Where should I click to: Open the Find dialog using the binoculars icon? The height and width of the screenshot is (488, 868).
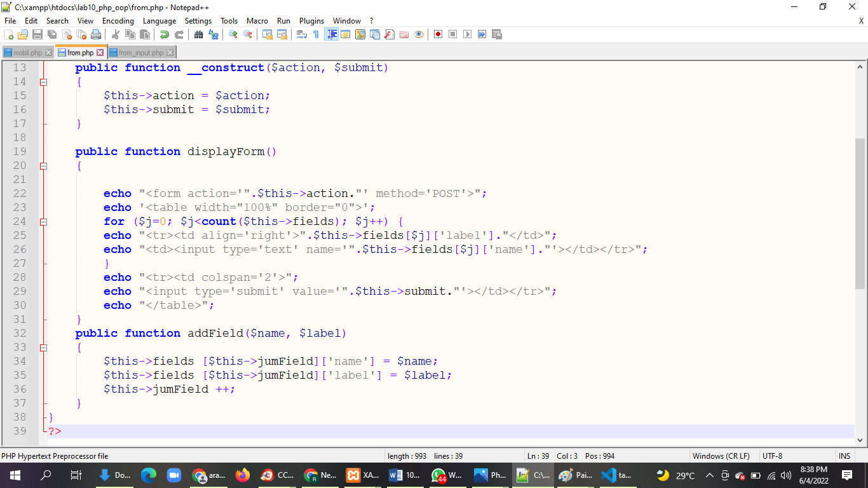(199, 34)
